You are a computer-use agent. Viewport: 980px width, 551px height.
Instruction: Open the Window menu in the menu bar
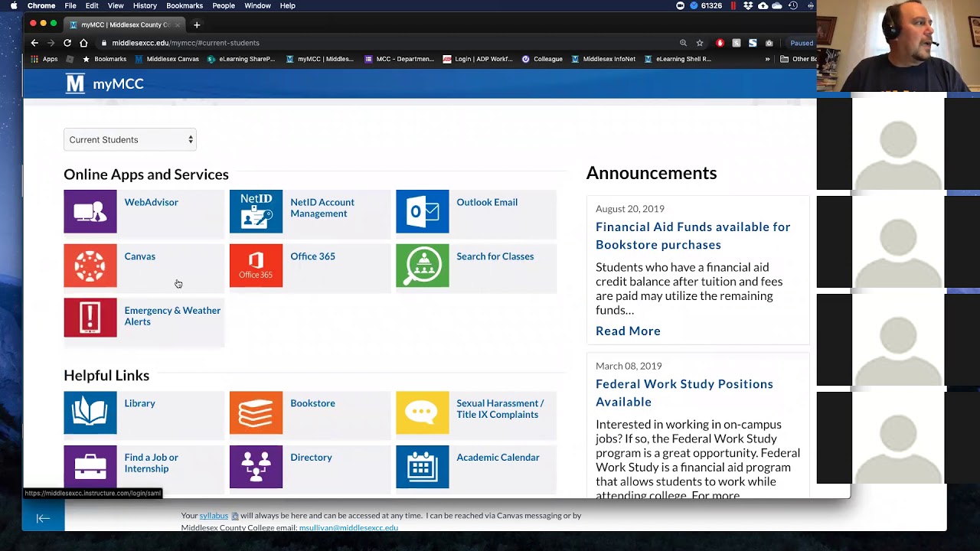click(x=257, y=5)
